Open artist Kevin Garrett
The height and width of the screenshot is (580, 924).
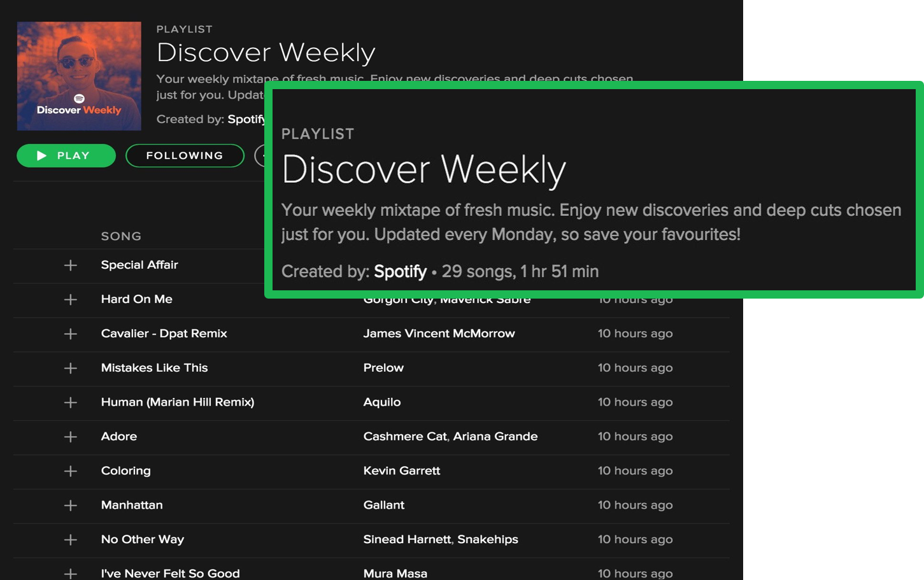click(402, 471)
